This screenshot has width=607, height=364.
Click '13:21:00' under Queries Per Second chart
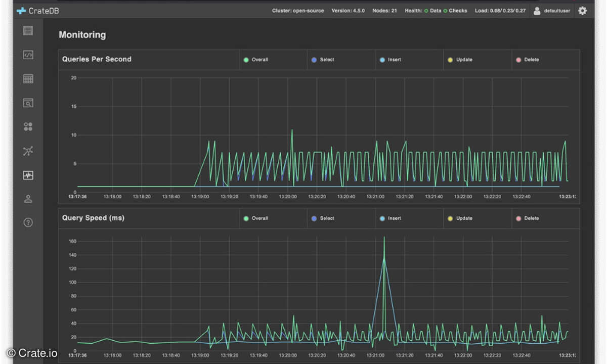click(x=375, y=197)
